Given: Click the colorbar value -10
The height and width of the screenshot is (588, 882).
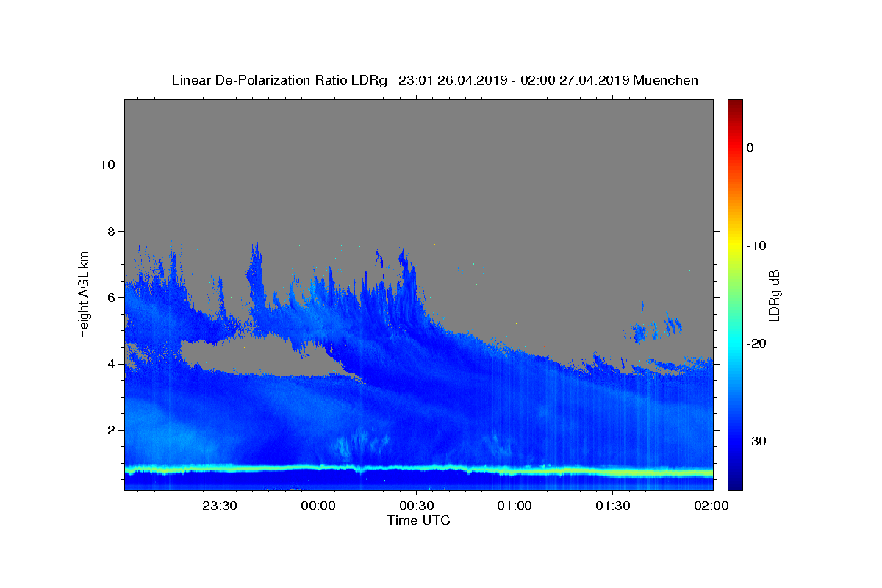Looking at the screenshot, I should coord(757,245).
